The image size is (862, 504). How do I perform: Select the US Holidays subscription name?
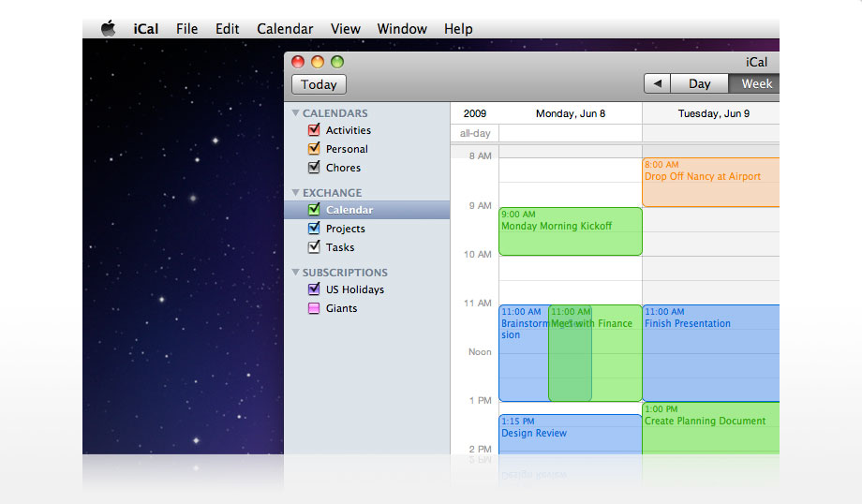pyautogui.click(x=354, y=289)
